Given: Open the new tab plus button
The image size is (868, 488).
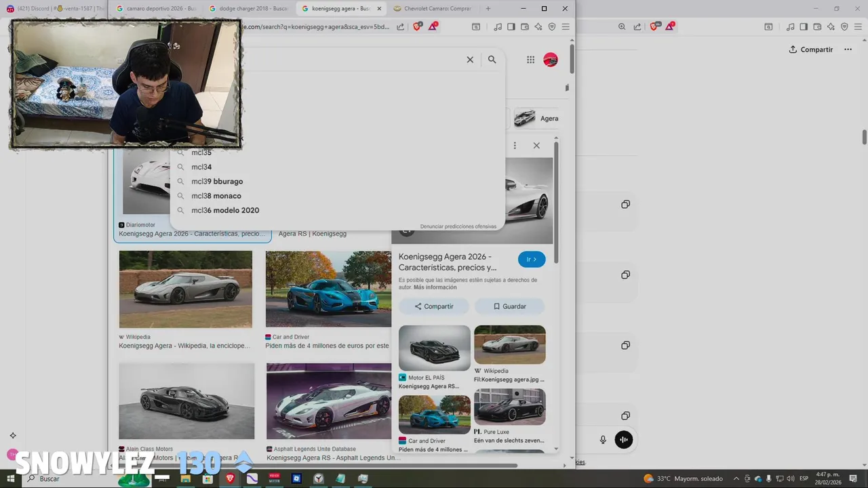Looking at the screenshot, I should tap(488, 9).
